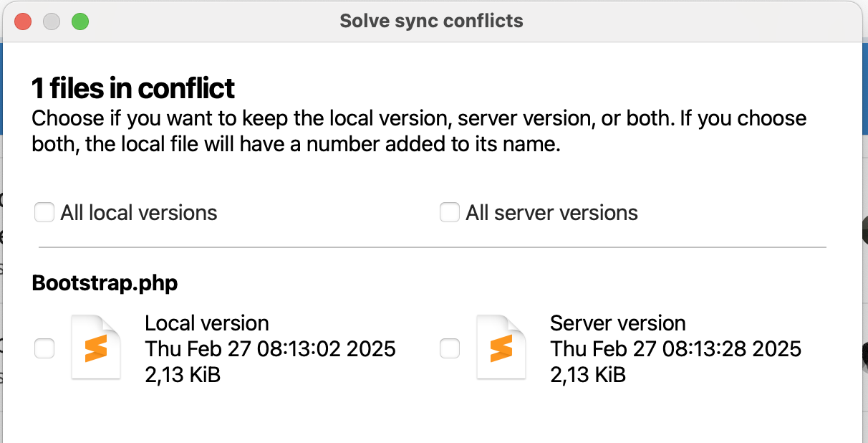Check the All local versions checkbox
Viewport: 868px width, 443px height.
[44, 213]
